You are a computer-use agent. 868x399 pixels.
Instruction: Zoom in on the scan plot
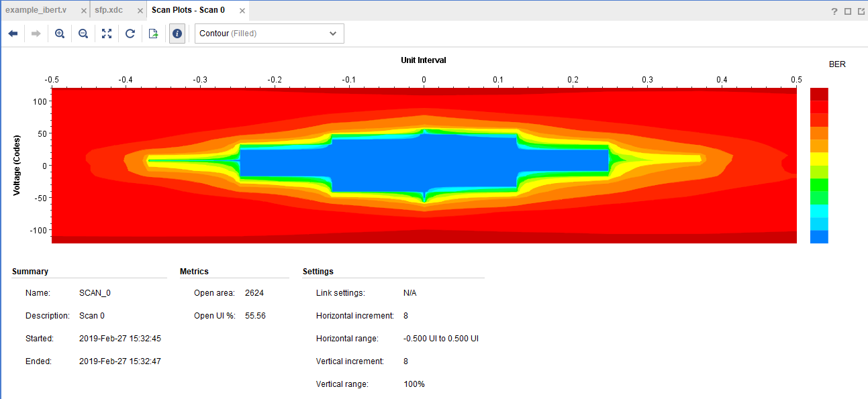60,34
